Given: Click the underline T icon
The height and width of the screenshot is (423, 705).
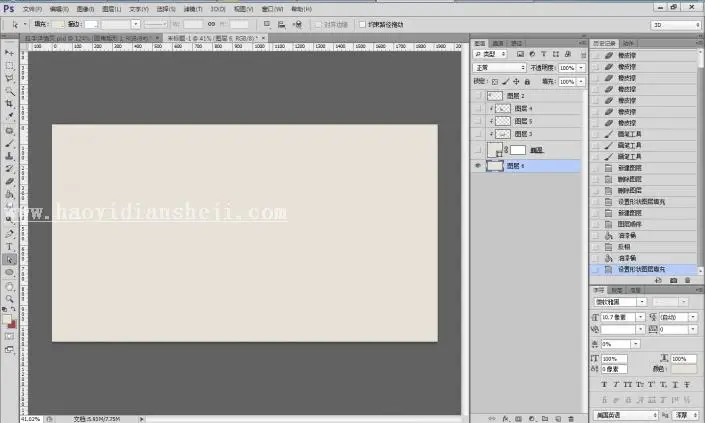Looking at the screenshot, I should coord(675,384).
